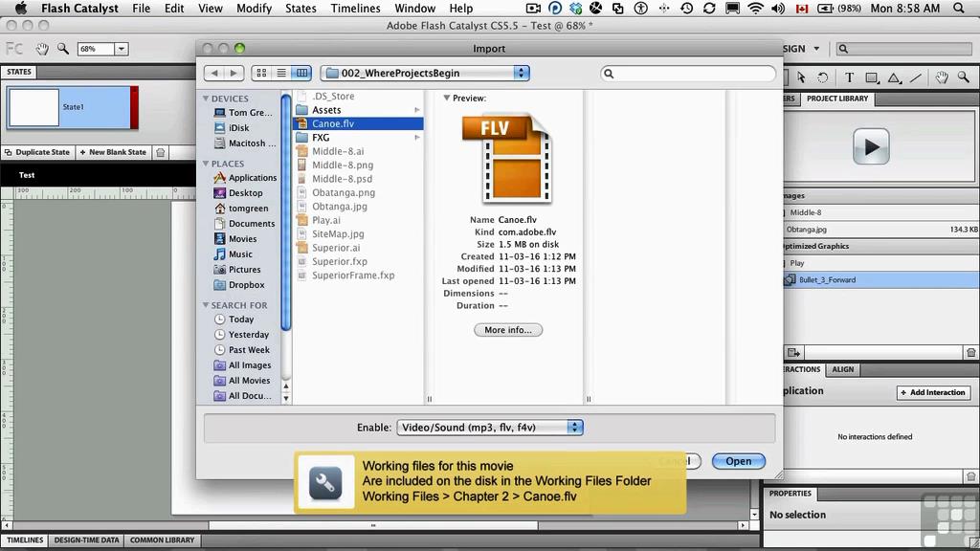980x551 pixels.
Task: Click the 68% zoom input field
Action: click(96, 49)
